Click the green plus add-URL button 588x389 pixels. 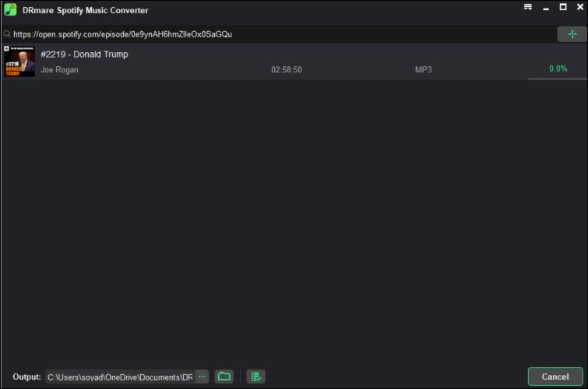572,34
